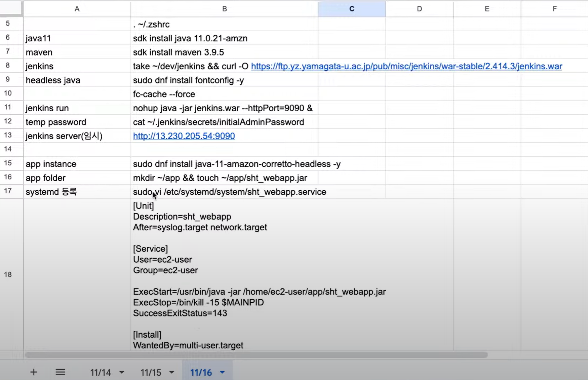Open the jenkins.war download link

click(406, 66)
